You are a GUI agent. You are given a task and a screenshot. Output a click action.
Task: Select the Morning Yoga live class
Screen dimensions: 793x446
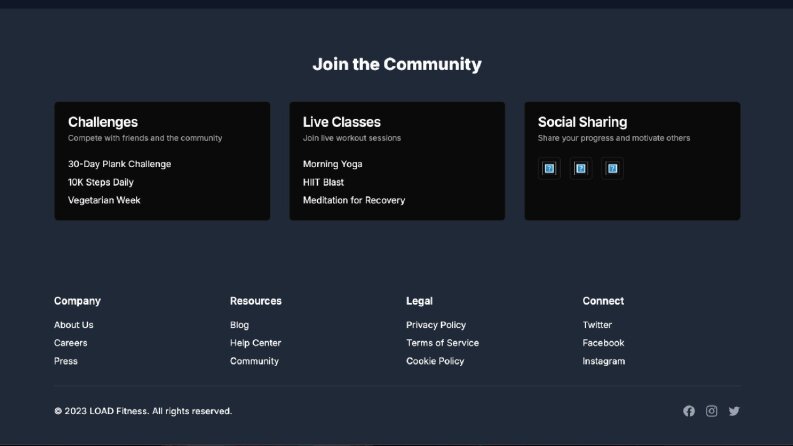pyautogui.click(x=333, y=164)
